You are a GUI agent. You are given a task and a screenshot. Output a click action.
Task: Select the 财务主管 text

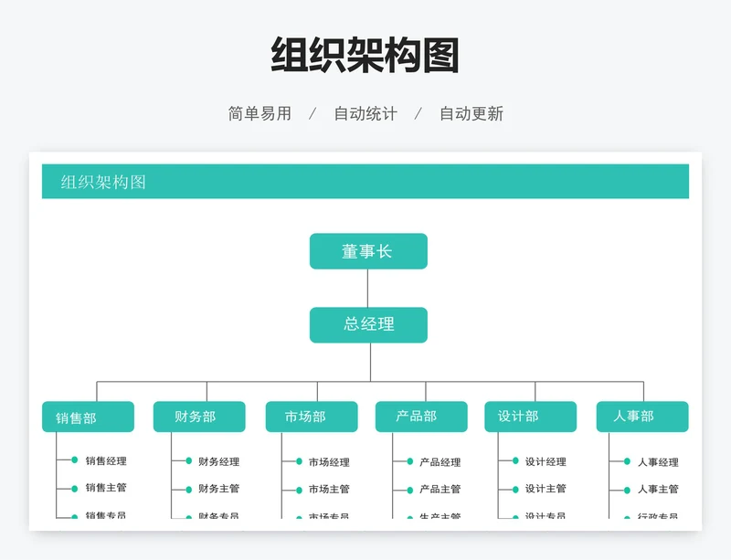218,489
